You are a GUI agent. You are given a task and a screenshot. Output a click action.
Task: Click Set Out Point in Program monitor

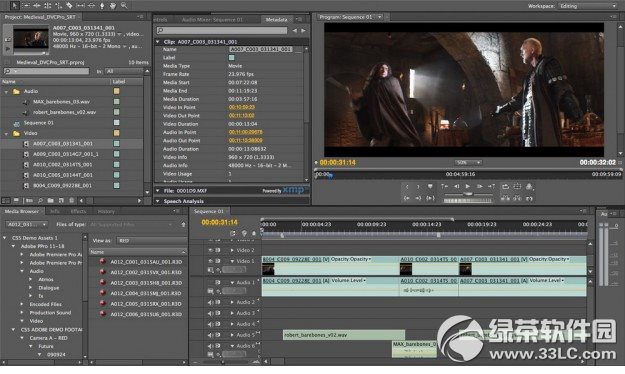click(x=418, y=186)
